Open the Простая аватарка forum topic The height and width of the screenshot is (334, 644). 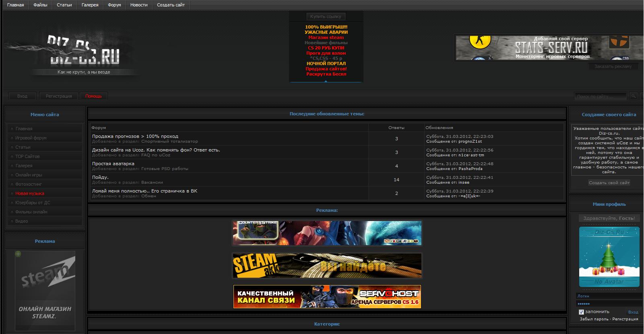tap(113, 164)
